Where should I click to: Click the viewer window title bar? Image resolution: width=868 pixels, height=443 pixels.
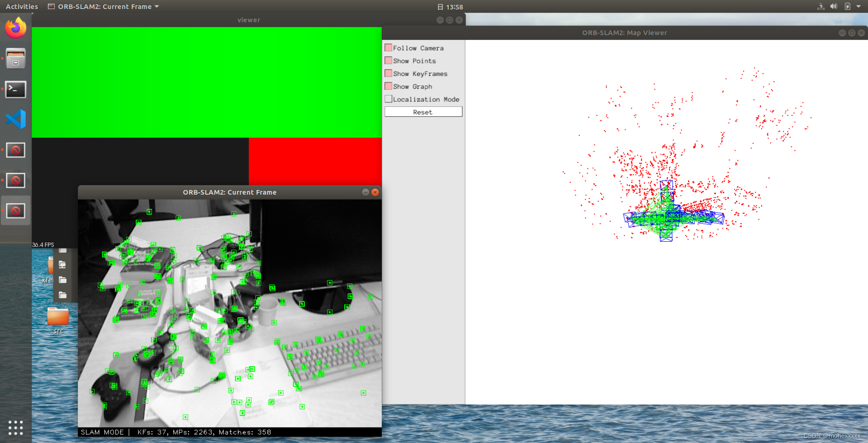(248, 20)
